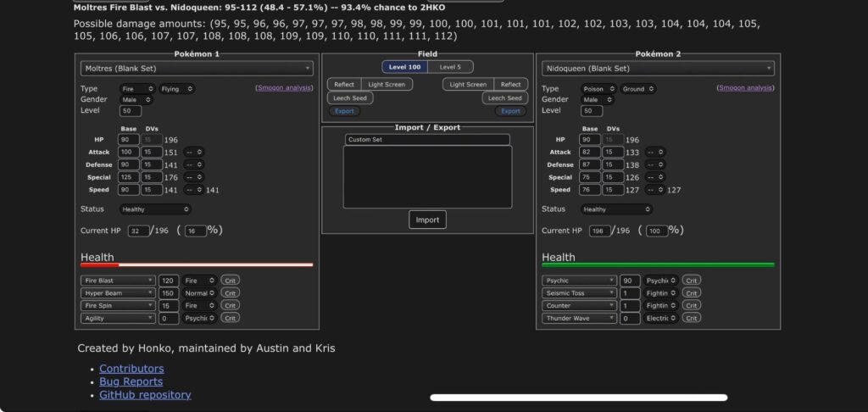868x412 pixels.
Task: Click Moltres Current HP input
Action: [138, 231]
